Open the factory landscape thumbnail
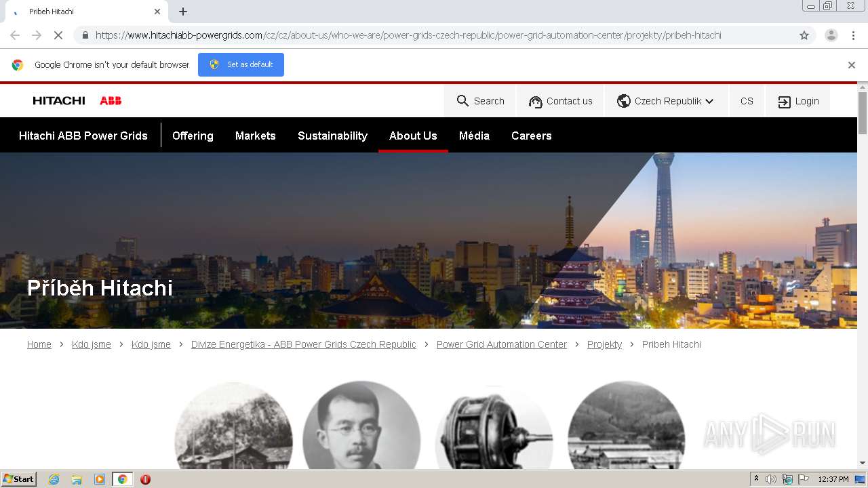868x488 pixels. tap(626, 425)
